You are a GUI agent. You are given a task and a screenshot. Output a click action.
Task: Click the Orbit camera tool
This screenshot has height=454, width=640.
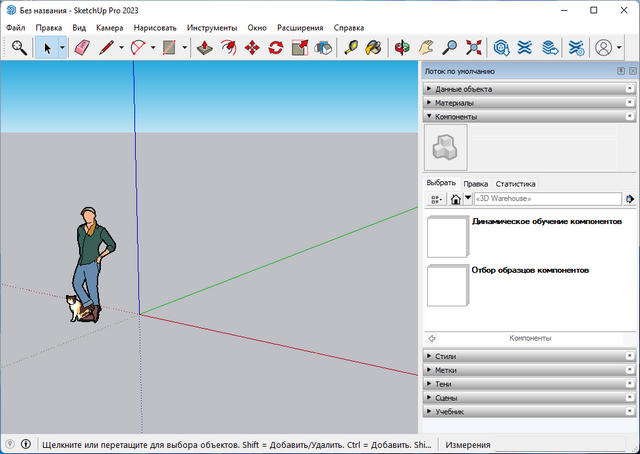pos(402,47)
